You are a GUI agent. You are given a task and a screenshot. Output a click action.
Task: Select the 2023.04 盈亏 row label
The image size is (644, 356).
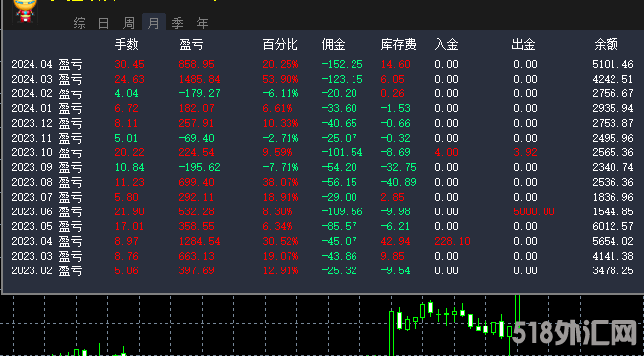coord(46,242)
